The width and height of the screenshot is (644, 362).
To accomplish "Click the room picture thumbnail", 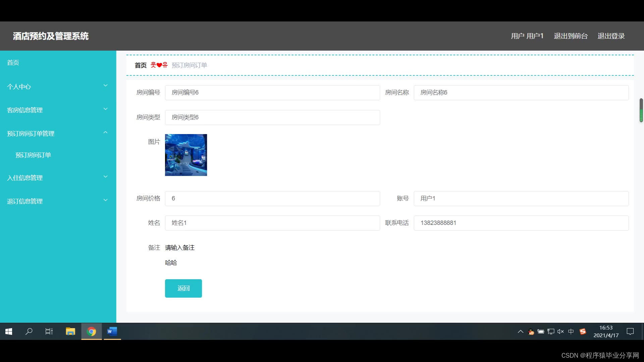I will [x=186, y=155].
